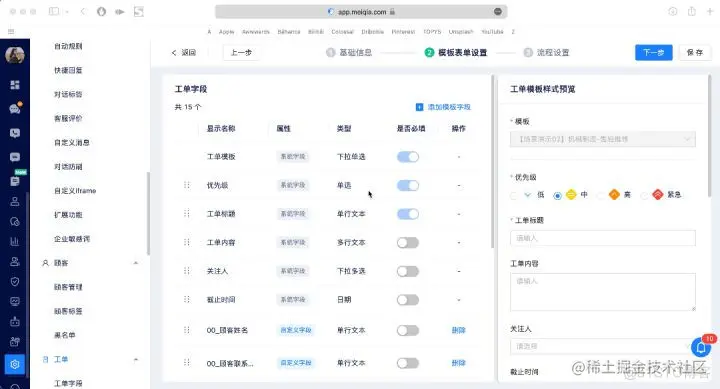Click the user avatar in the sidebar
This screenshot has height=389, width=720.
click(x=15, y=55)
